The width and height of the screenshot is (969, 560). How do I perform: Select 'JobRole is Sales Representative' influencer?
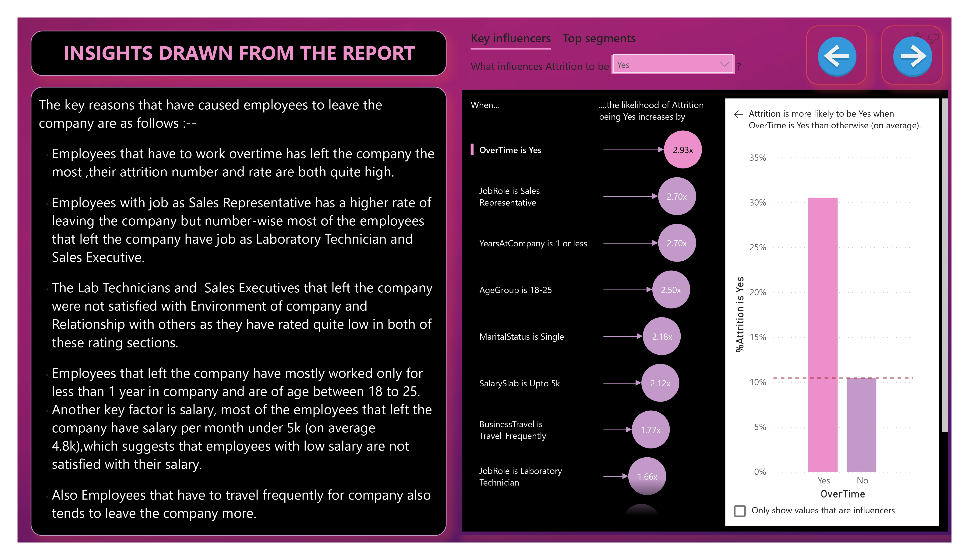[x=509, y=197]
